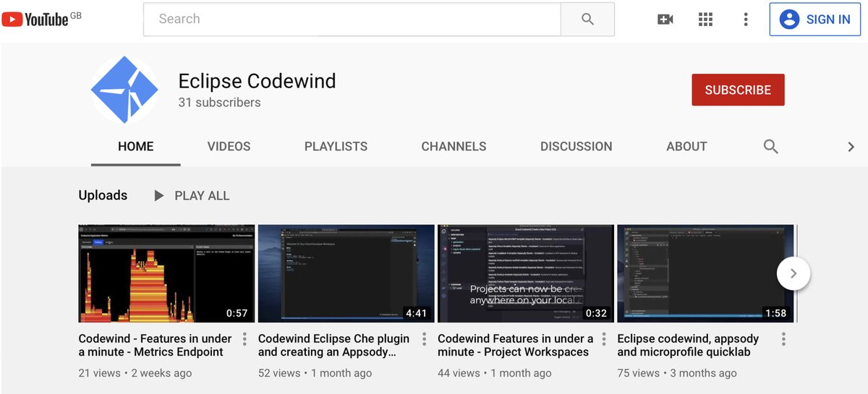Screen dimensions: 868x394
Task: Click '44 views • 1 month ago' text
Action: 494,374
